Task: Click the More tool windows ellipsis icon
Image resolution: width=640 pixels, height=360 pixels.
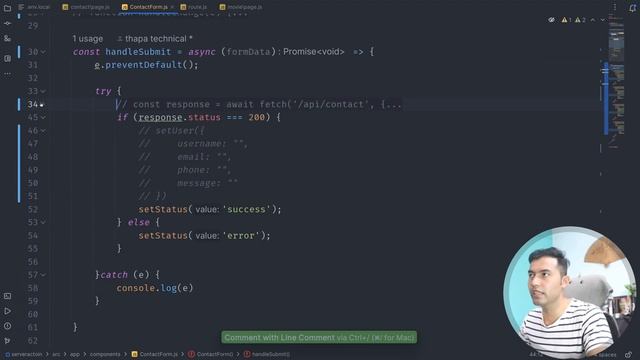Action: tap(7, 74)
